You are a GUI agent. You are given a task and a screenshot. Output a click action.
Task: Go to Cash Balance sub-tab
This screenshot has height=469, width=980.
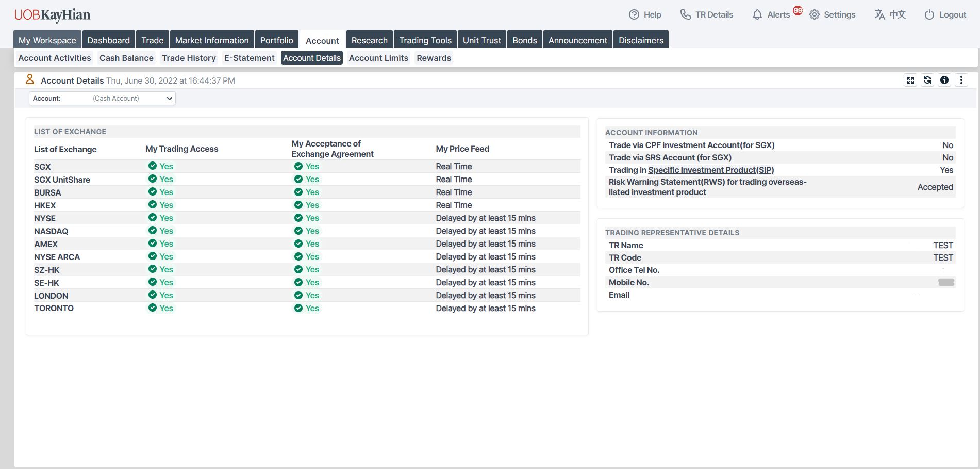(x=126, y=58)
